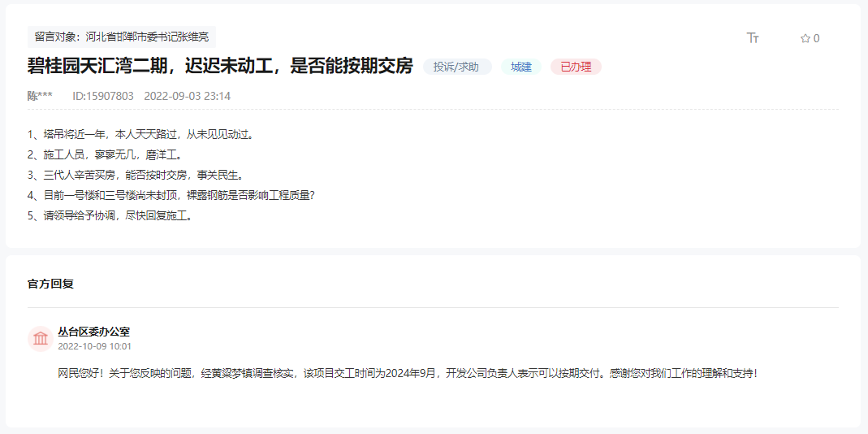The width and height of the screenshot is (868, 434).
Task: Click the star favorite icon
Action: coord(805,38)
